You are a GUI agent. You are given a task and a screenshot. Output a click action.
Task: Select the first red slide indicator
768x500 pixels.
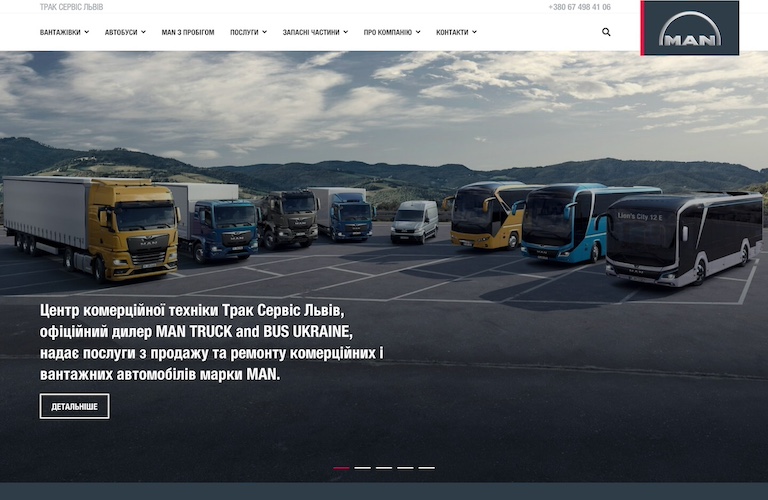341,468
